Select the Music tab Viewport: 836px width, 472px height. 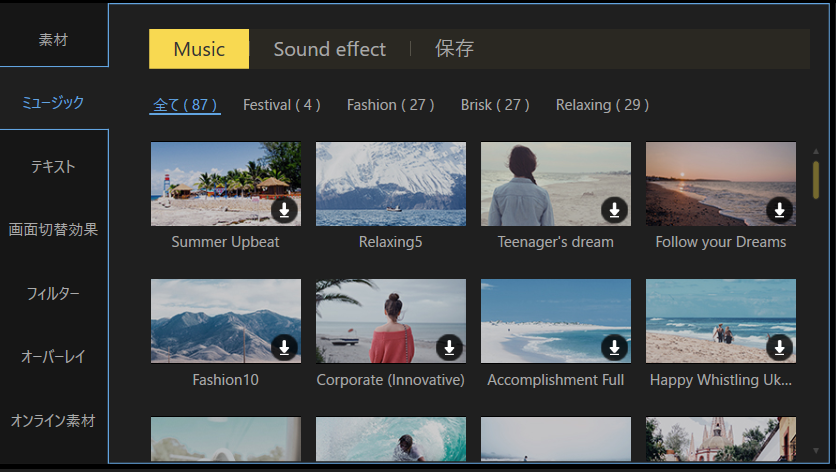coord(199,49)
